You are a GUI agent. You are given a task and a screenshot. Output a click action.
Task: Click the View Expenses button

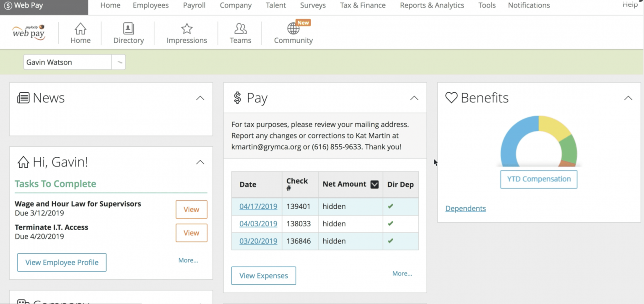click(263, 275)
